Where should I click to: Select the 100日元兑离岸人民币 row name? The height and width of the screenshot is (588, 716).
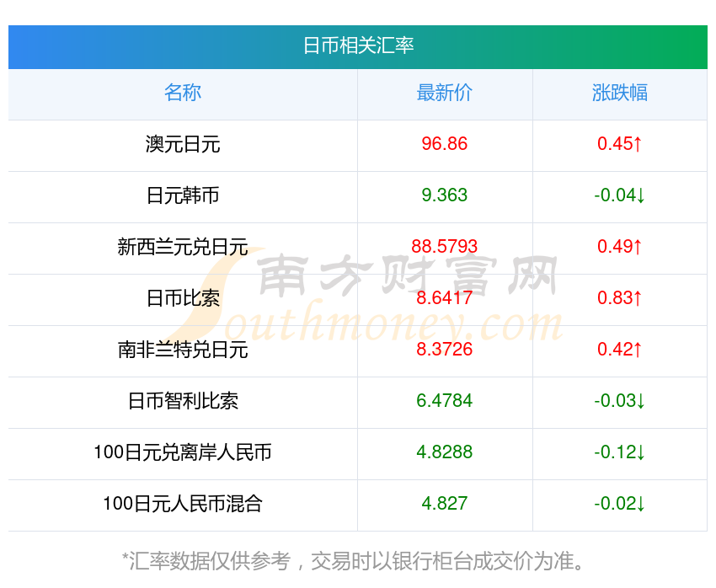click(183, 452)
